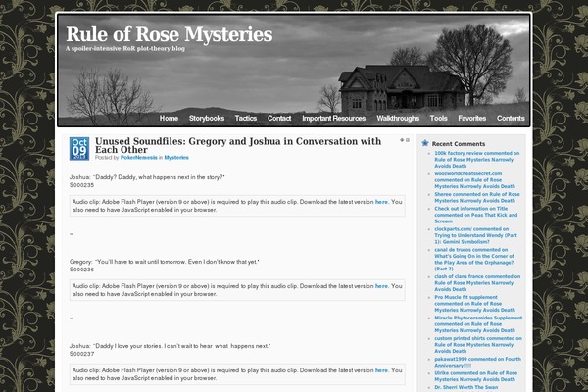The height and width of the screenshot is (392, 588).
Task: Go to the Favorites page
Action: coord(471,118)
